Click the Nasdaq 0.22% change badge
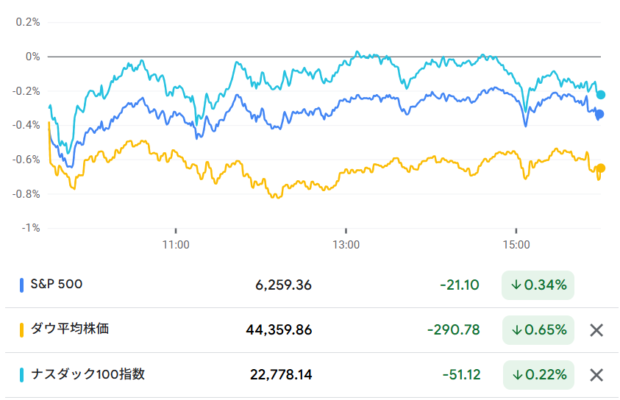 pyautogui.click(x=538, y=375)
